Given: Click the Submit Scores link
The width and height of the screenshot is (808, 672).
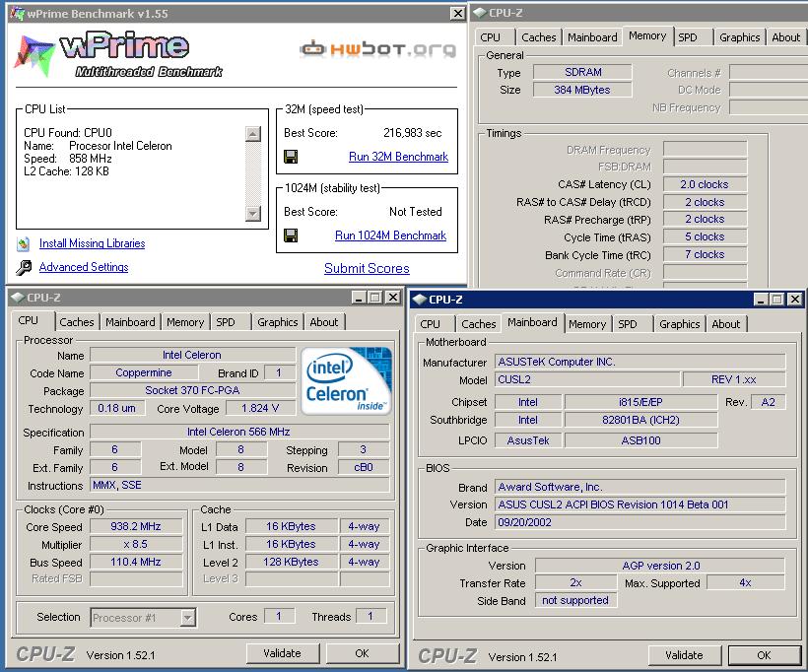Looking at the screenshot, I should (x=367, y=268).
